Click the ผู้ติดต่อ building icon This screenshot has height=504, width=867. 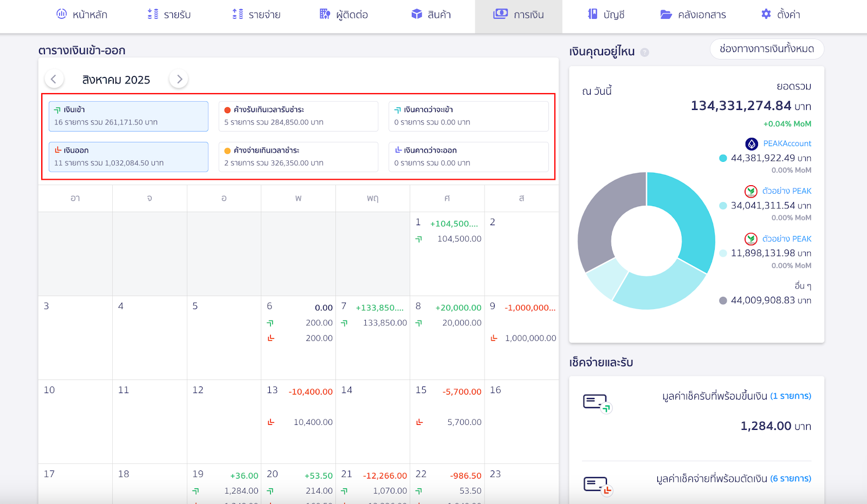click(325, 14)
